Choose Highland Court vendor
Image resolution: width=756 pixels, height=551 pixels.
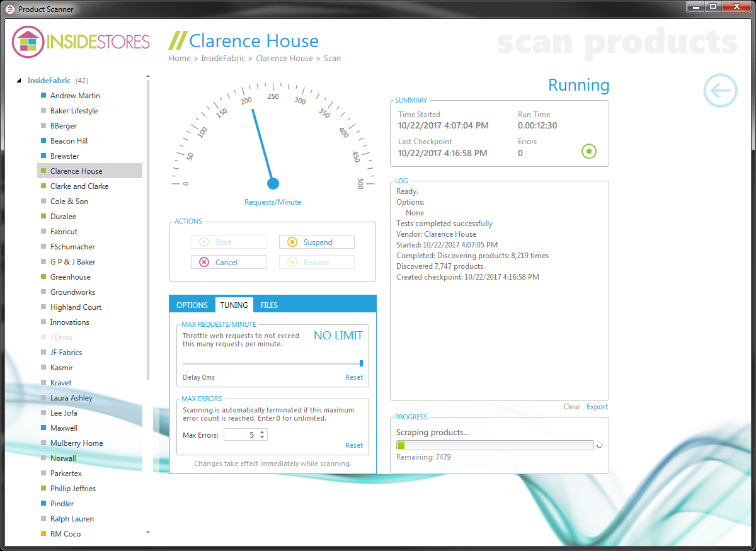click(x=76, y=307)
